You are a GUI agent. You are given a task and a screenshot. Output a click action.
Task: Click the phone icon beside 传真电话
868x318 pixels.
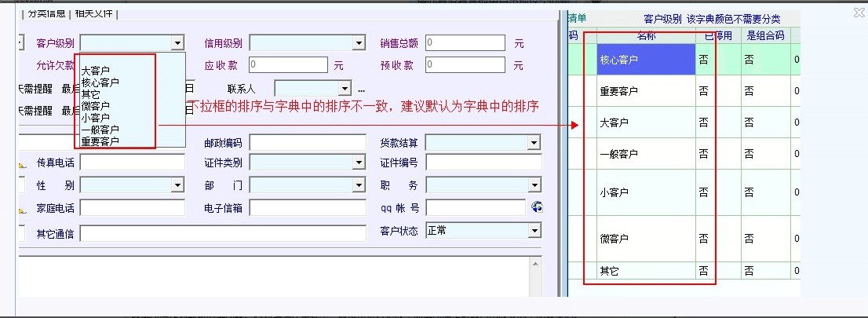(x=22, y=164)
